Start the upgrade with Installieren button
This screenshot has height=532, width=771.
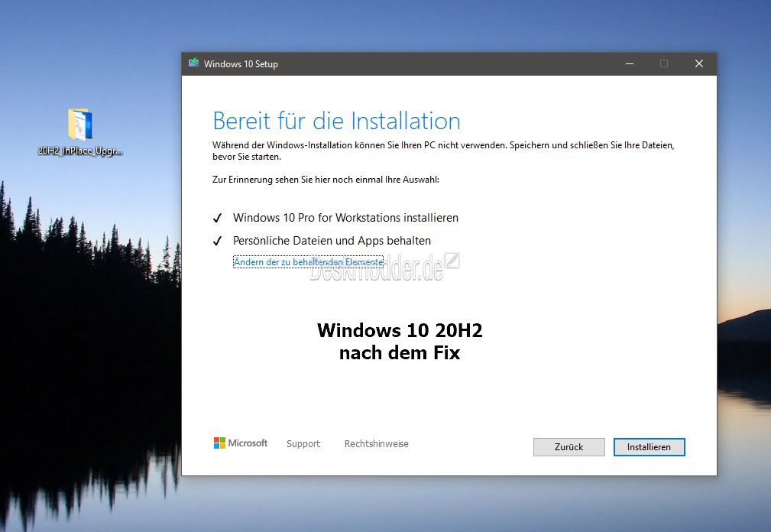click(649, 447)
